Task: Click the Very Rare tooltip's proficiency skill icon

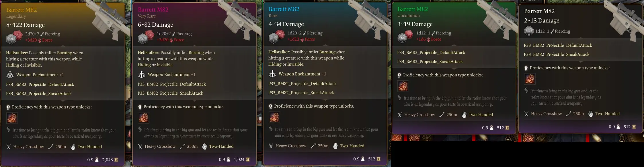Action: (x=144, y=118)
